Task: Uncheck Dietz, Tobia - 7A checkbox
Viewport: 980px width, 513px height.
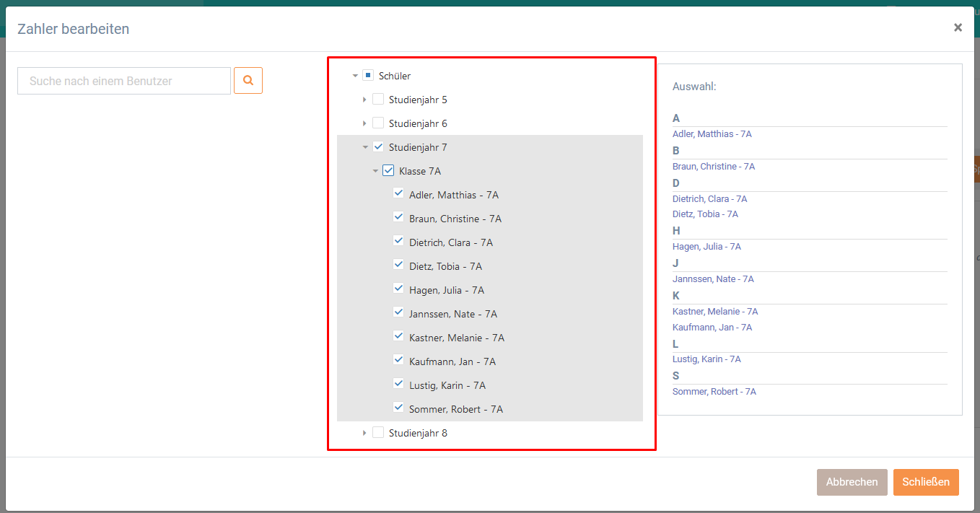Action: (398, 266)
